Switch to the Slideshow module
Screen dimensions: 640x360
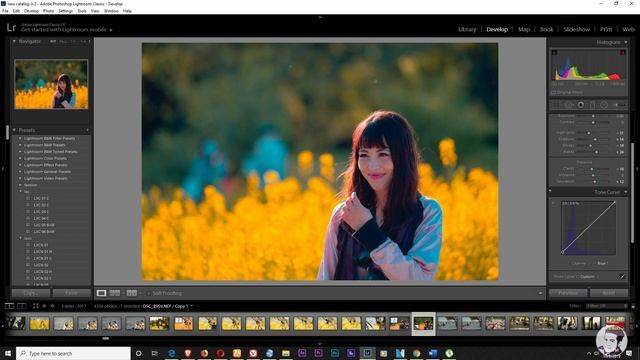click(576, 29)
